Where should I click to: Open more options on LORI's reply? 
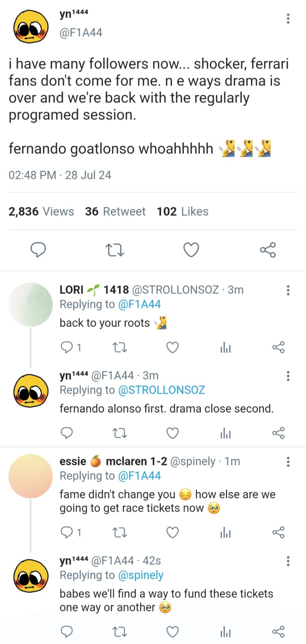tap(288, 290)
